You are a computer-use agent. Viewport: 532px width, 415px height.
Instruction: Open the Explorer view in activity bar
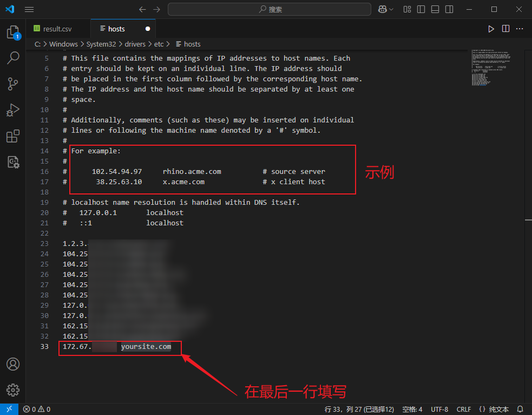[13, 33]
